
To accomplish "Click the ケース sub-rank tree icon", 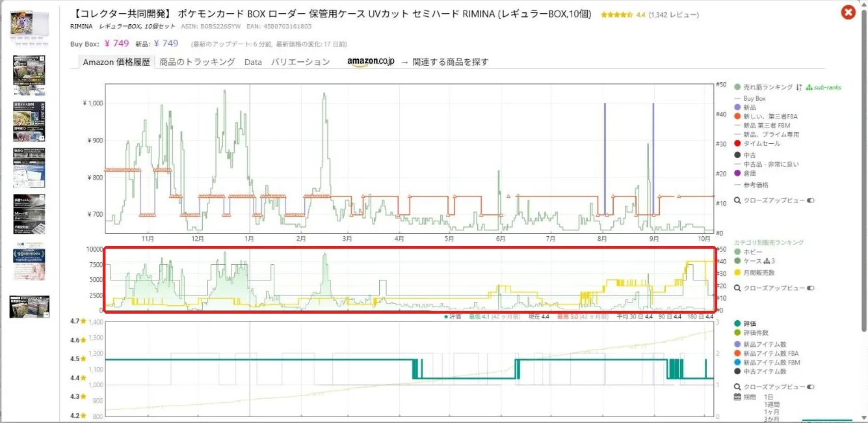I will click(766, 261).
